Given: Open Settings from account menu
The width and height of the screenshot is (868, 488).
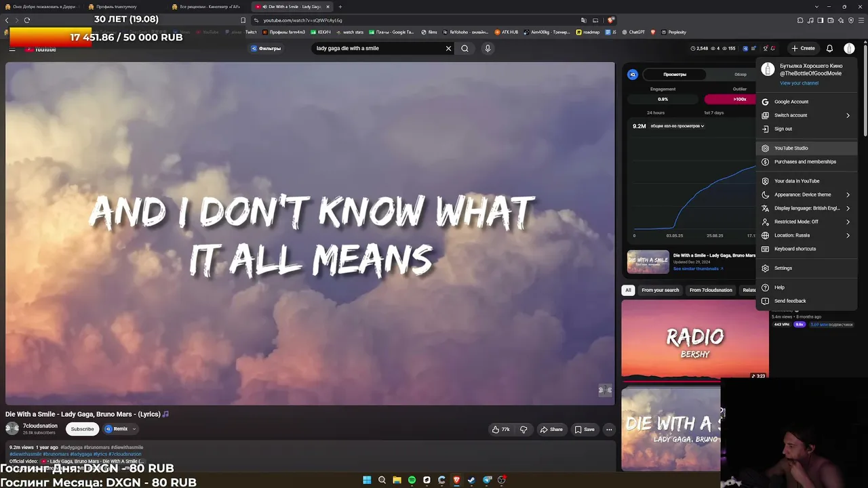Looking at the screenshot, I should point(806,268).
